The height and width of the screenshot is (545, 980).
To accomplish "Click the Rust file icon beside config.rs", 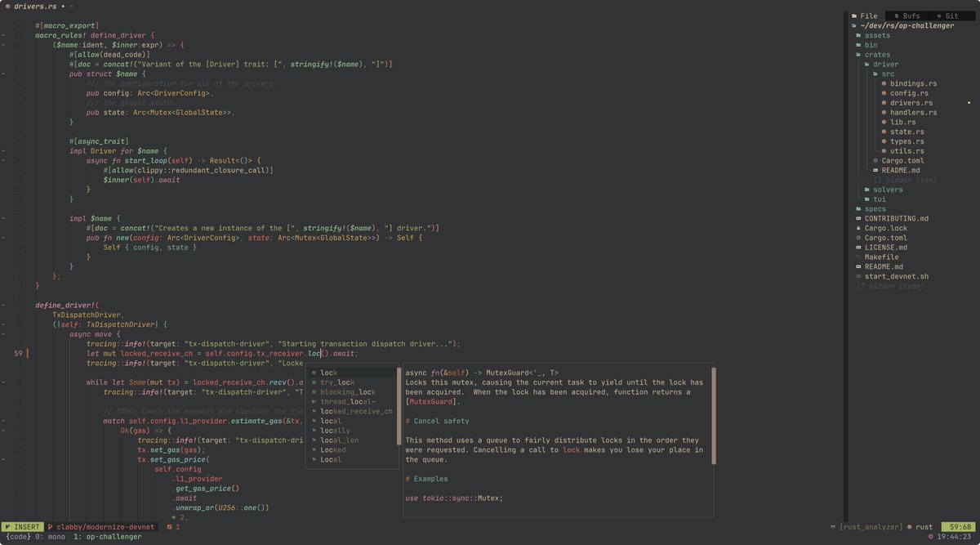I will tap(884, 93).
